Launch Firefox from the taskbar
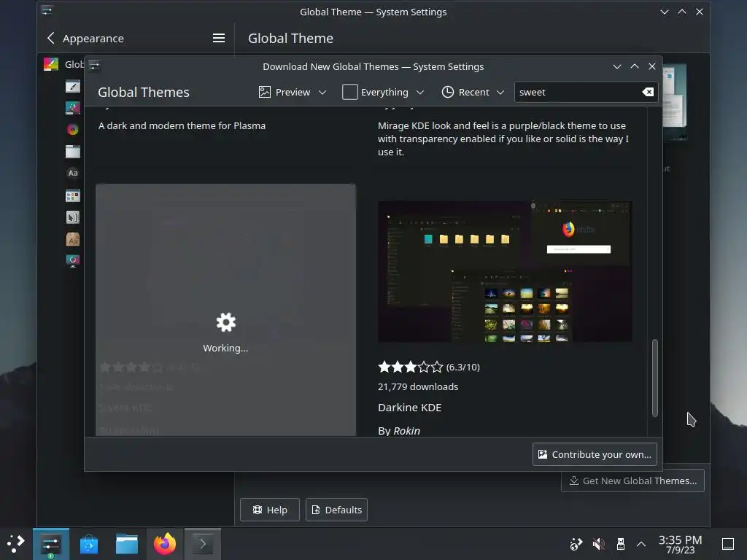This screenshot has width=747, height=560. (x=164, y=544)
